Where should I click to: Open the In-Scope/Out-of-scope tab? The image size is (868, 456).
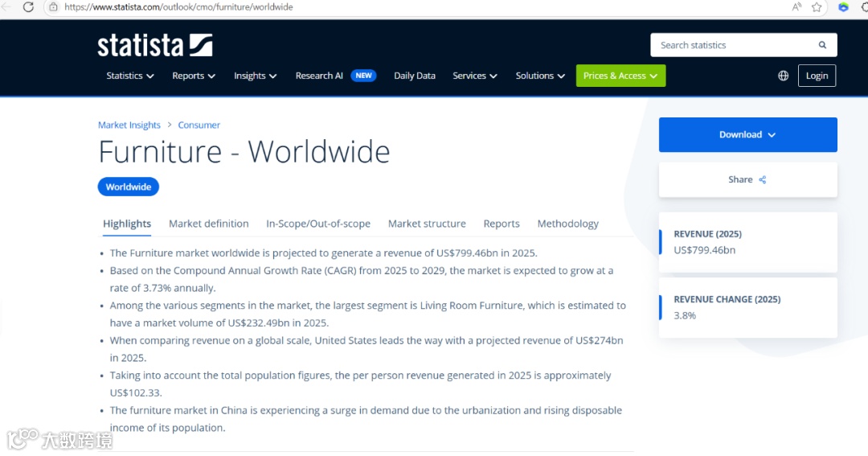click(x=318, y=224)
